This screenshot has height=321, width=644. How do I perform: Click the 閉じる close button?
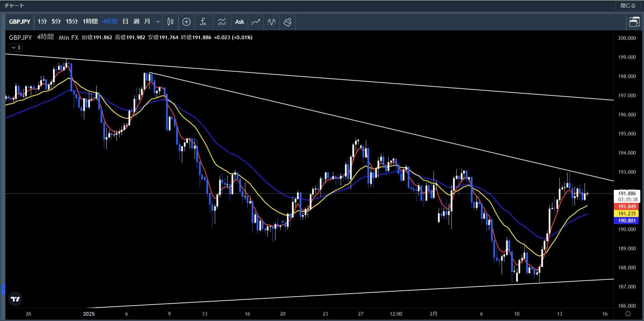pyautogui.click(x=628, y=6)
